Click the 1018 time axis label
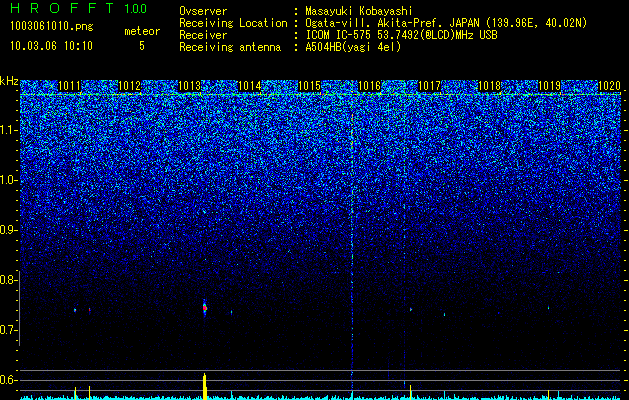The image size is (629, 400). [x=489, y=86]
